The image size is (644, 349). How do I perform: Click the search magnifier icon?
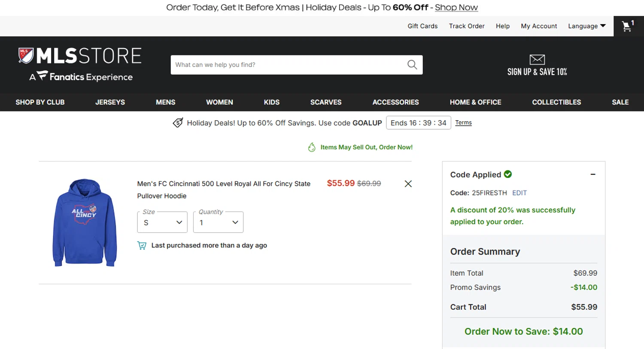click(412, 65)
